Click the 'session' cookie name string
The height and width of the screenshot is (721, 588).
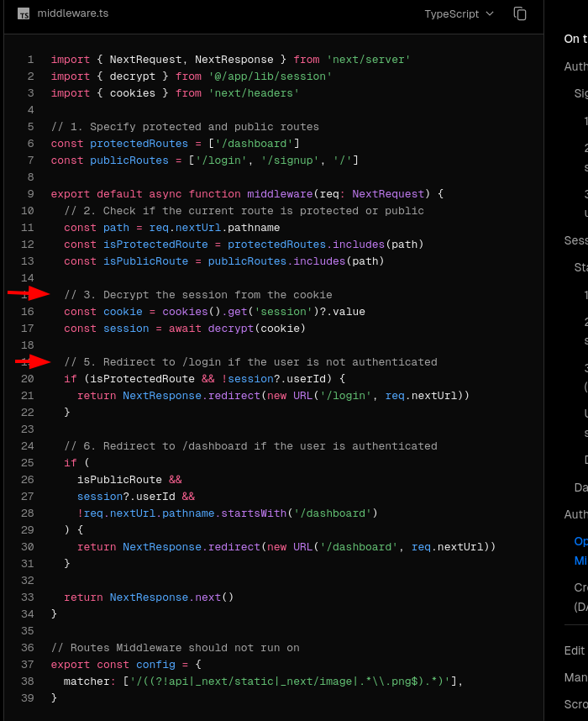tap(283, 312)
